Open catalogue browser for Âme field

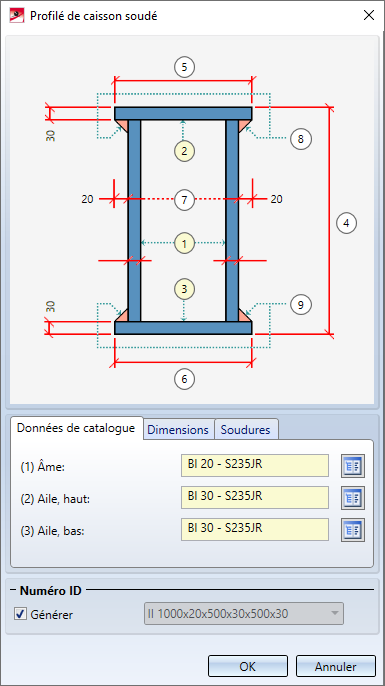(353, 466)
